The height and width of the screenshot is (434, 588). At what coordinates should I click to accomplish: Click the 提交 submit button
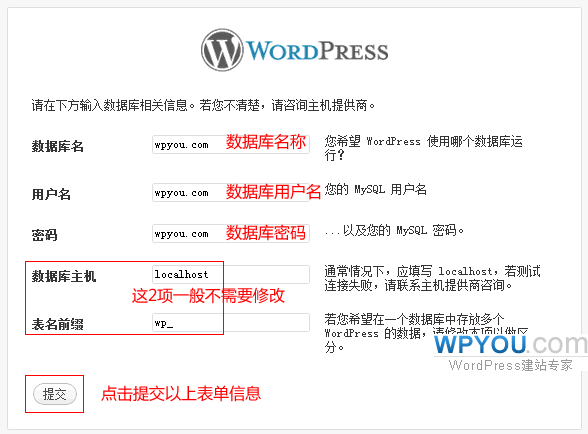(55, 394)
